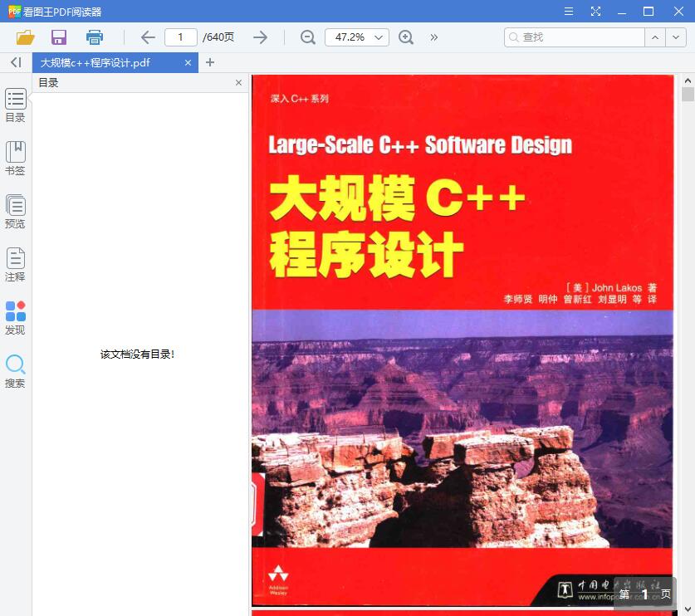This screenshot has width=695, height=616.
Task: Collapse the sidebar with the left-bar arrow icon
Action: point(16,62)
